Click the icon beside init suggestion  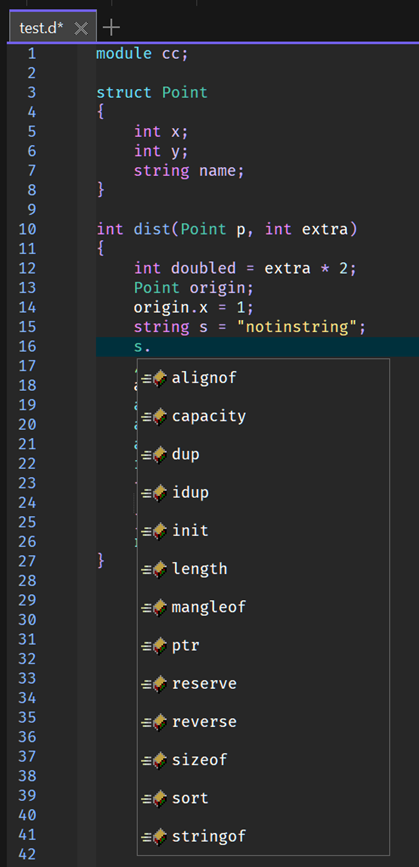[154, 531]
